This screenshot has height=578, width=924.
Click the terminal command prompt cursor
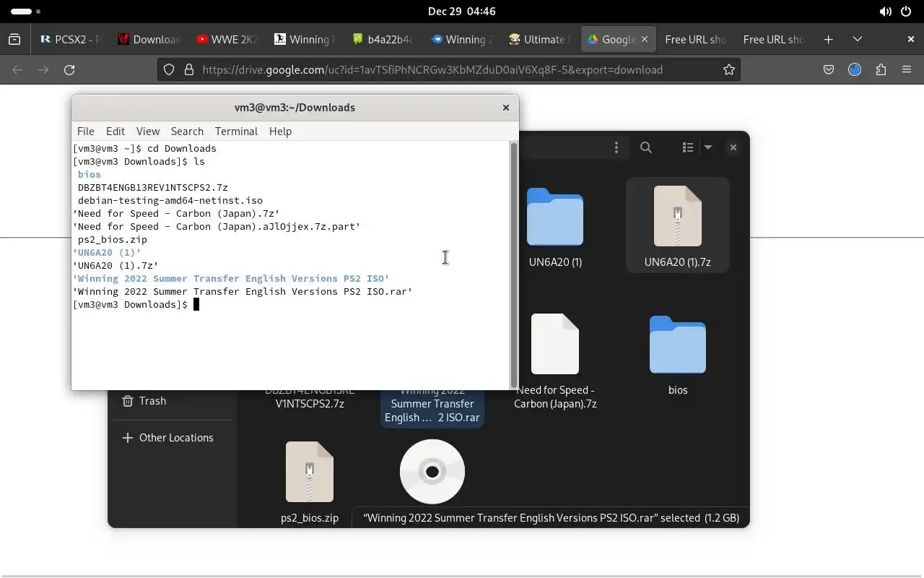click(x=196, y=304)
